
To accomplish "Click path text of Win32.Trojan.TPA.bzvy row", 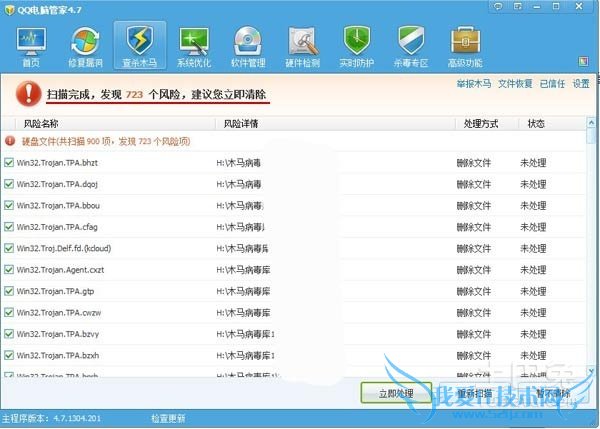I will pyautogui.click(x=245, y=334).
